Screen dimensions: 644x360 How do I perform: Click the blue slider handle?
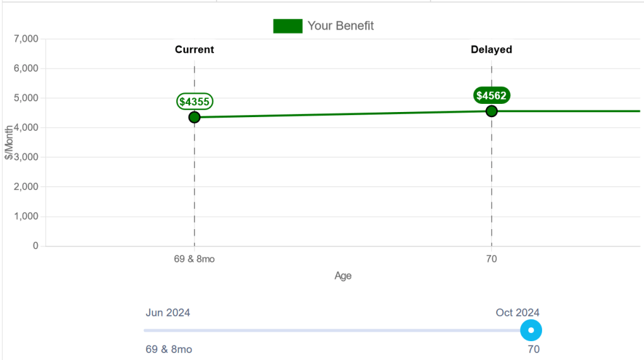pyautogui.click(x=531, y=330)
